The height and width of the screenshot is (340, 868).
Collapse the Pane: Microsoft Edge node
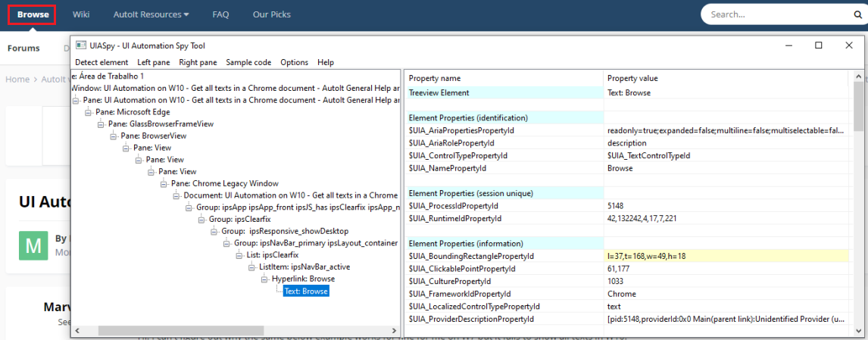click(87, 112)
